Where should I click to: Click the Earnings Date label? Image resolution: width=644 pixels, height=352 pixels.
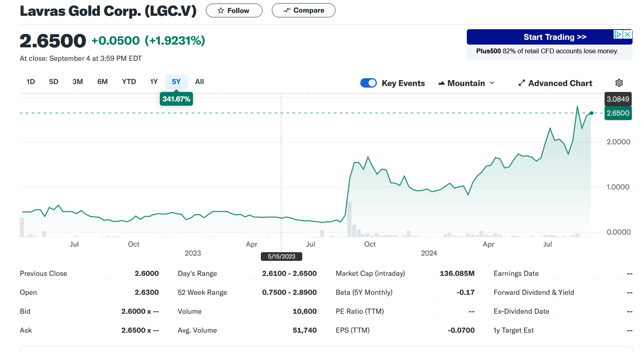tap(516, 273)
